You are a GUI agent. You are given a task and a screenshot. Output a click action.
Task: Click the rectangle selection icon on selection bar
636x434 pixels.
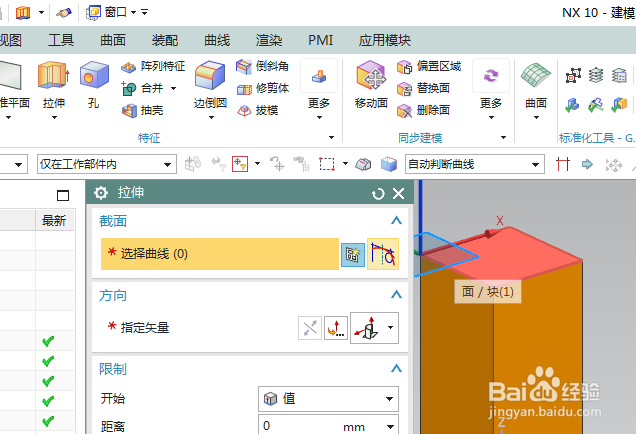(x=327, y=164)
